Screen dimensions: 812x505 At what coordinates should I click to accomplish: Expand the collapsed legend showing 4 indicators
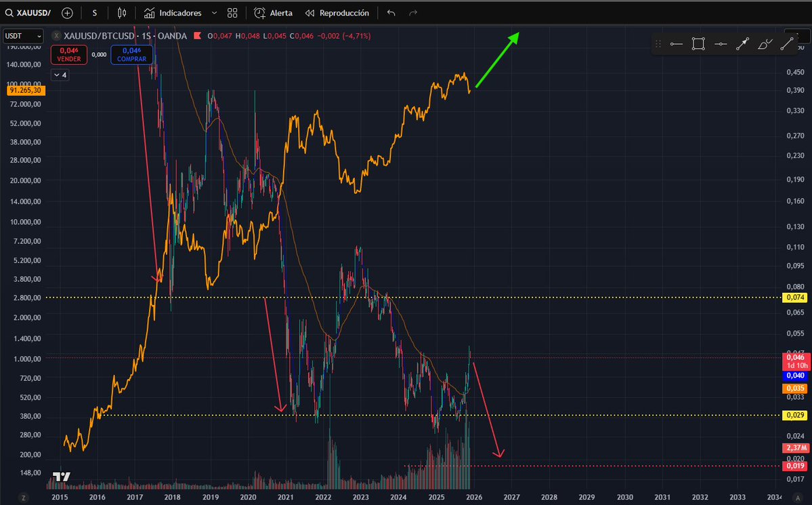60,75
